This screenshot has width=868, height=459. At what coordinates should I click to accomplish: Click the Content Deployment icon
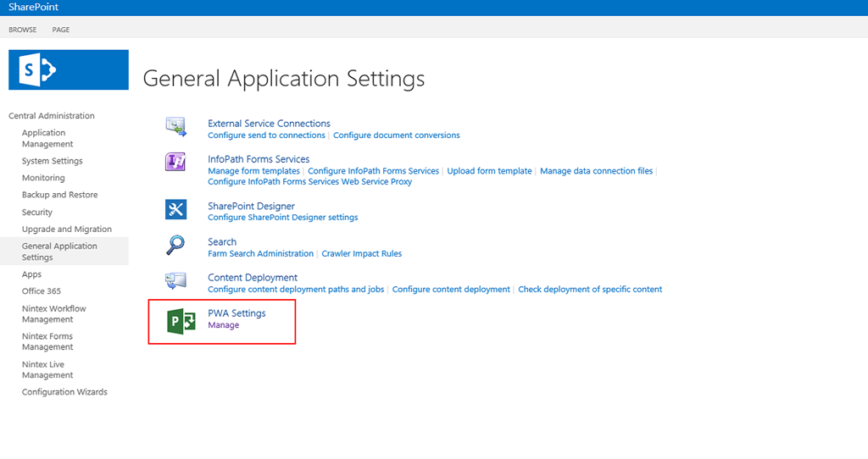click(x=176, y=280)
